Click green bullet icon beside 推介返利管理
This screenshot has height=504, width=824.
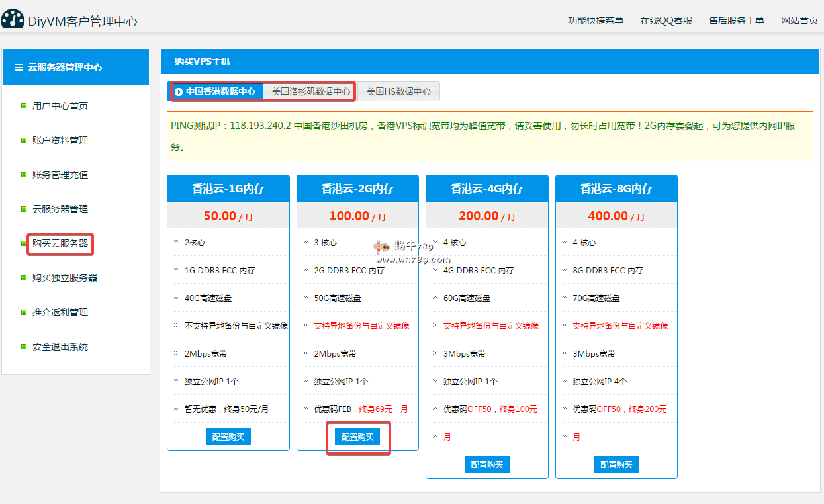pos(24,312)
